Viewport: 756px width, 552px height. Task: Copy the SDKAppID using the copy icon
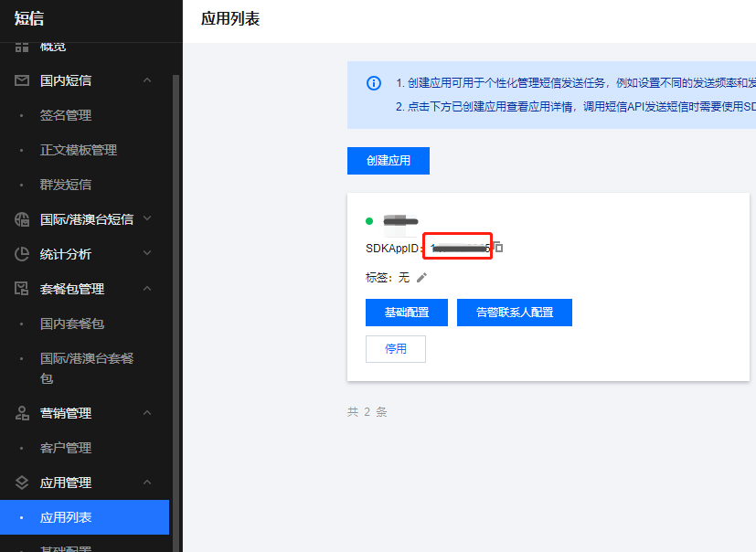[x=498, y=248]
